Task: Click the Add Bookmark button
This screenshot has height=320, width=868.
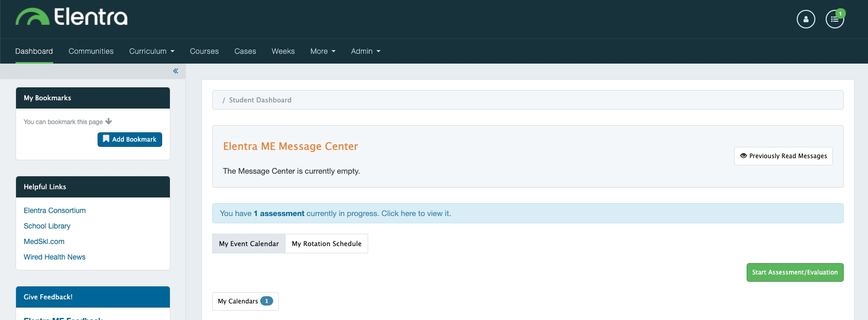Action: point(130,140)
